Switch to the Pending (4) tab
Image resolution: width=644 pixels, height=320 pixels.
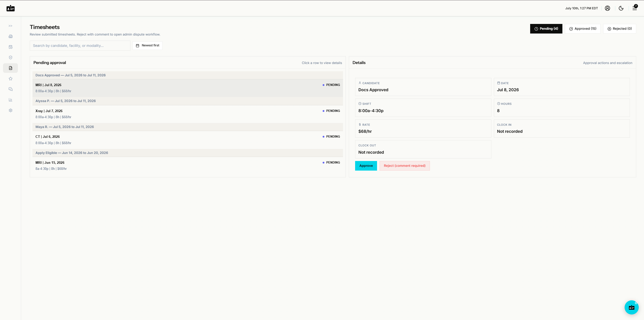(x=546, y=29)
